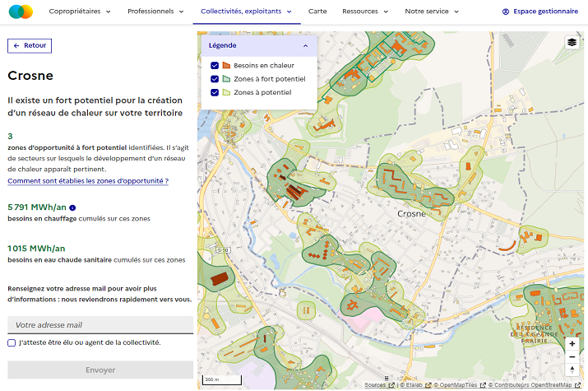Expand the Professionnels menu

click(155, 12)
